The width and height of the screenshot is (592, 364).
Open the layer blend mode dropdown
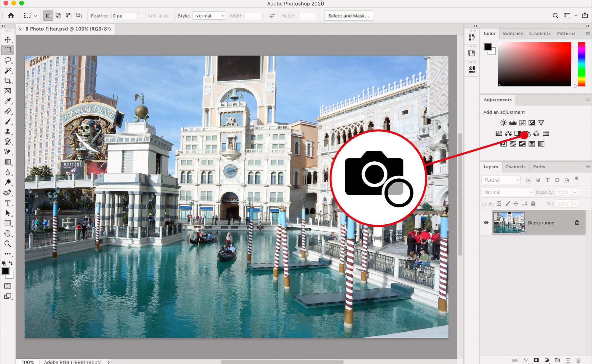(507, 192)
